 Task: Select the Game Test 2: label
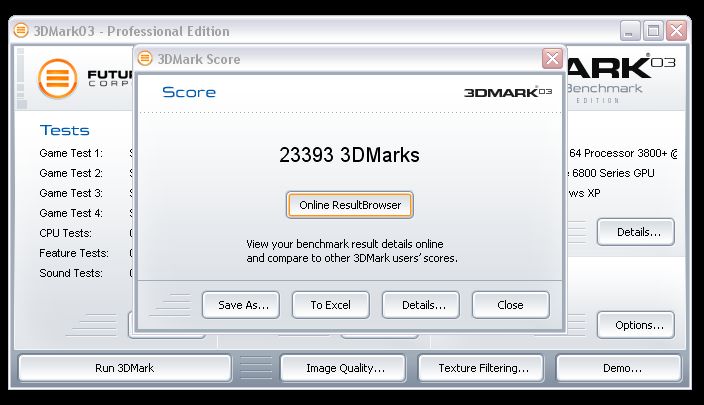click(71, 173)
